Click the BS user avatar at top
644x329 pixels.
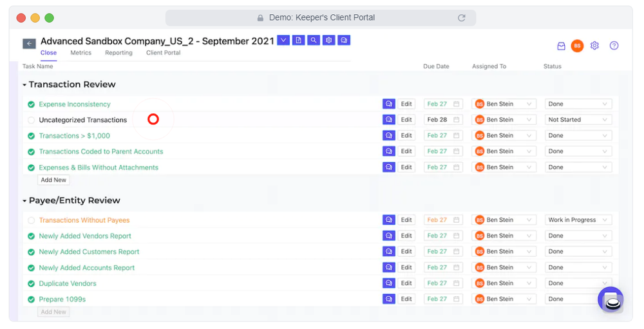577,46
